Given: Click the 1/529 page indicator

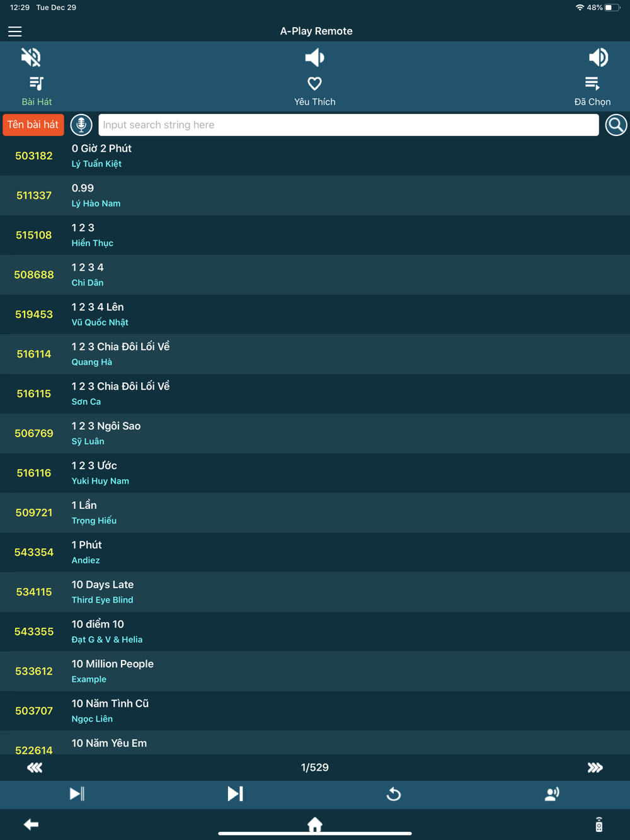Looking at the screenshot, I should 315,767.
